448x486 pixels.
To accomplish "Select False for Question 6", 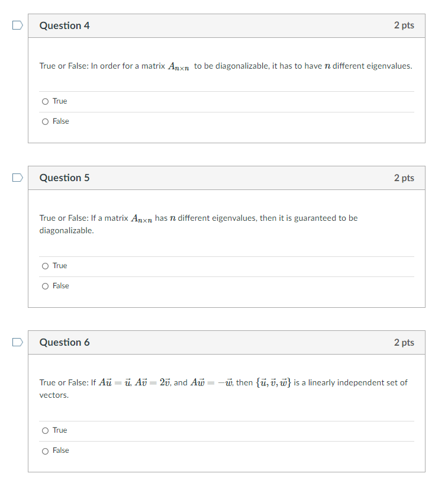I will pos(45,450).
